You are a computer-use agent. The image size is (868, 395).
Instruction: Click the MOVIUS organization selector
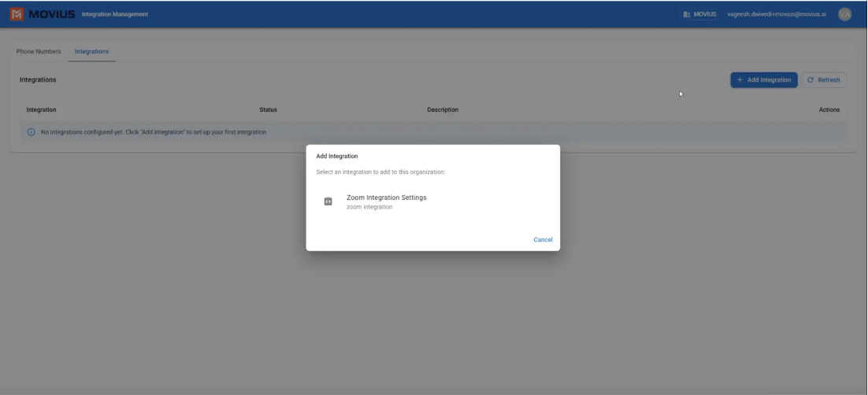[699, 14]
